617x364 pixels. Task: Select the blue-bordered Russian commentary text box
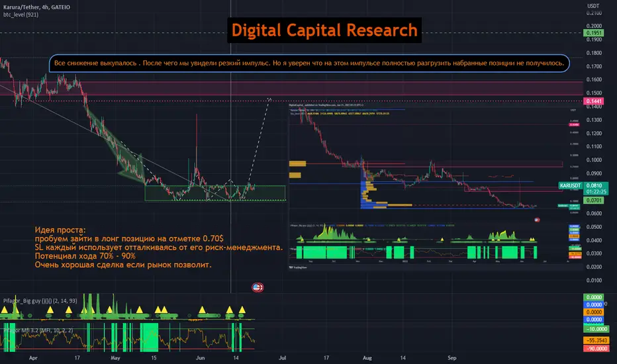309,64
